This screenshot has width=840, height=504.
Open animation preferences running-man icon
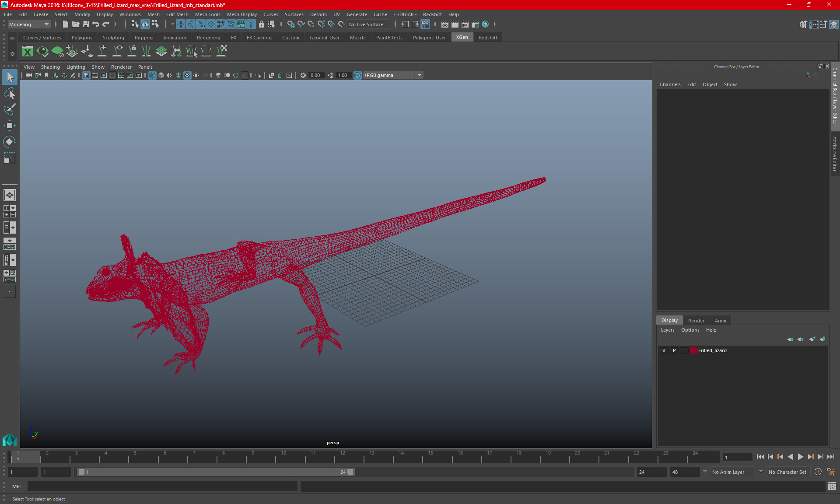pyautogui.click(x=831, y=472)
